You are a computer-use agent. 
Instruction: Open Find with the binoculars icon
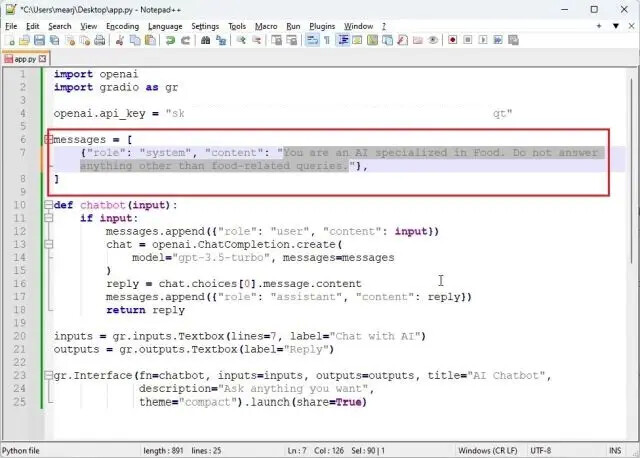[205, 40]
